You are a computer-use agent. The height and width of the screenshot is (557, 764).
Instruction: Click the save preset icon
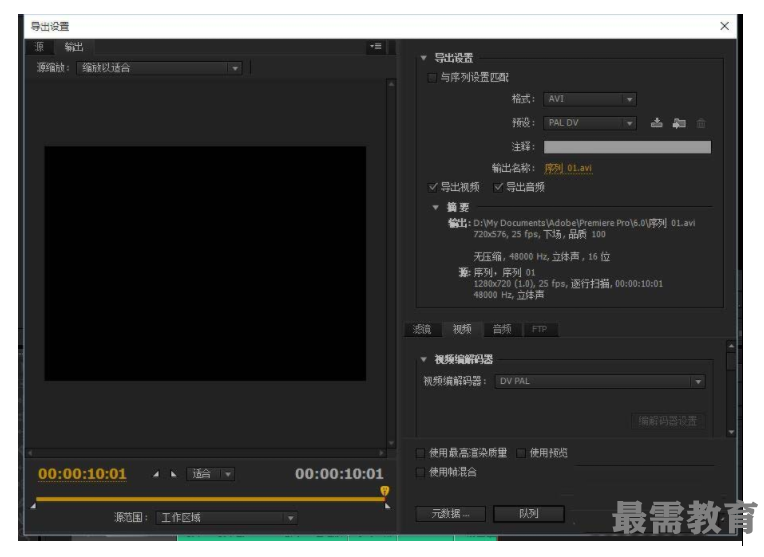pyautogui.click(x=657, y=123)
